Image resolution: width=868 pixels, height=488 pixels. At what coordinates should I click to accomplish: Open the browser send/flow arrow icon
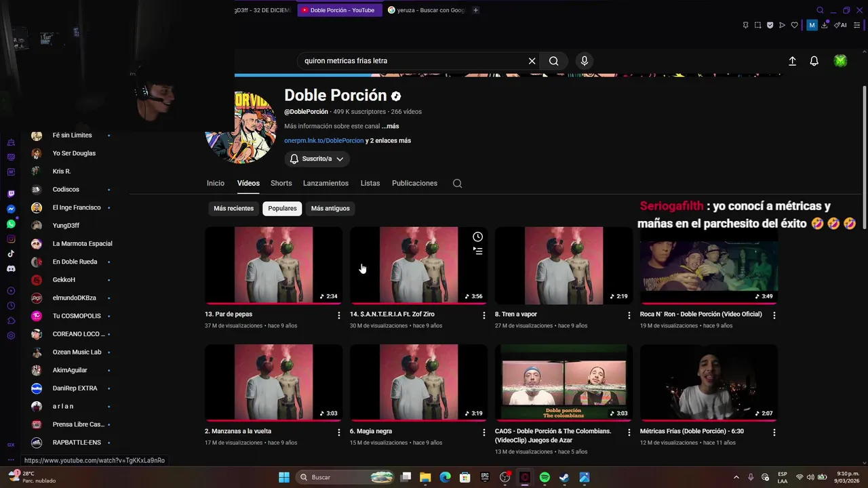point(782,25)
